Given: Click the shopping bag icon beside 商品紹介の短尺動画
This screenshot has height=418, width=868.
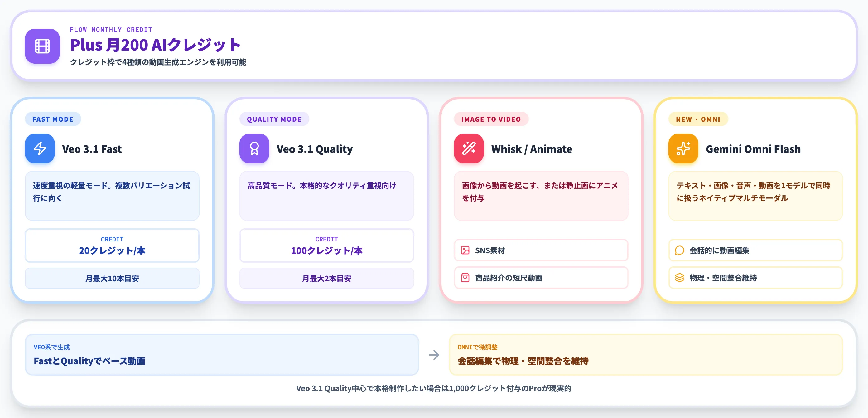Looking at the screenshot, I should tap(465, 278).
